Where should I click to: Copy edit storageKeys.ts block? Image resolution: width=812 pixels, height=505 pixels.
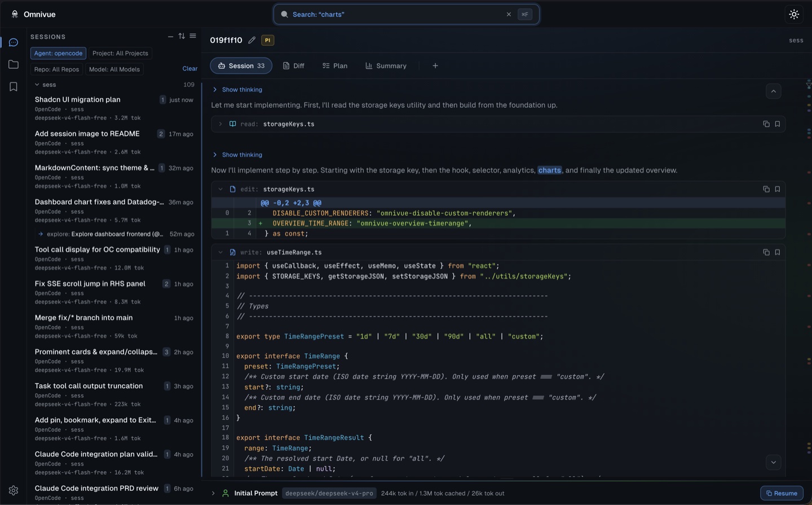[766, 189]
